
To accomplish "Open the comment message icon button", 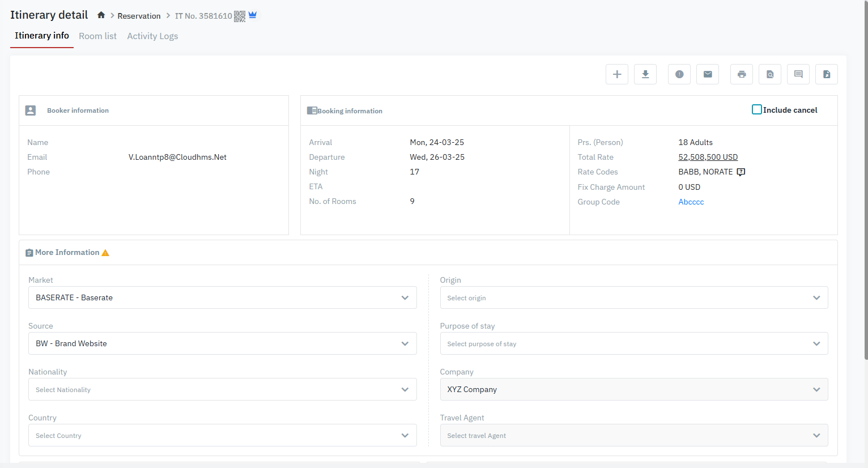I will tap(798, 74).
